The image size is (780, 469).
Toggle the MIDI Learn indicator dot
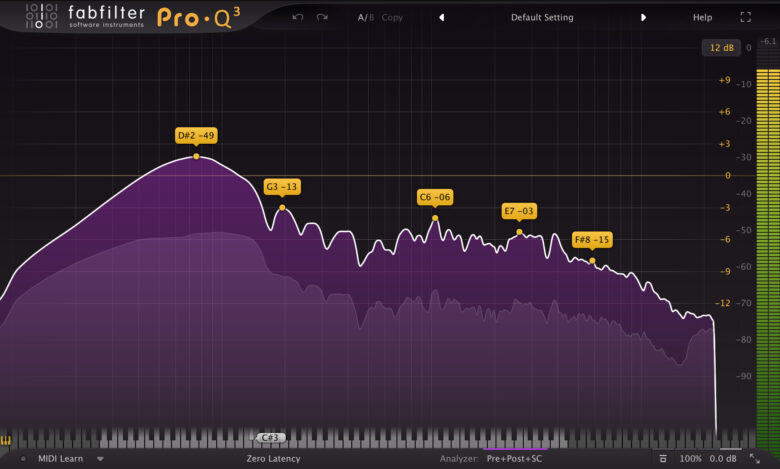23,459
